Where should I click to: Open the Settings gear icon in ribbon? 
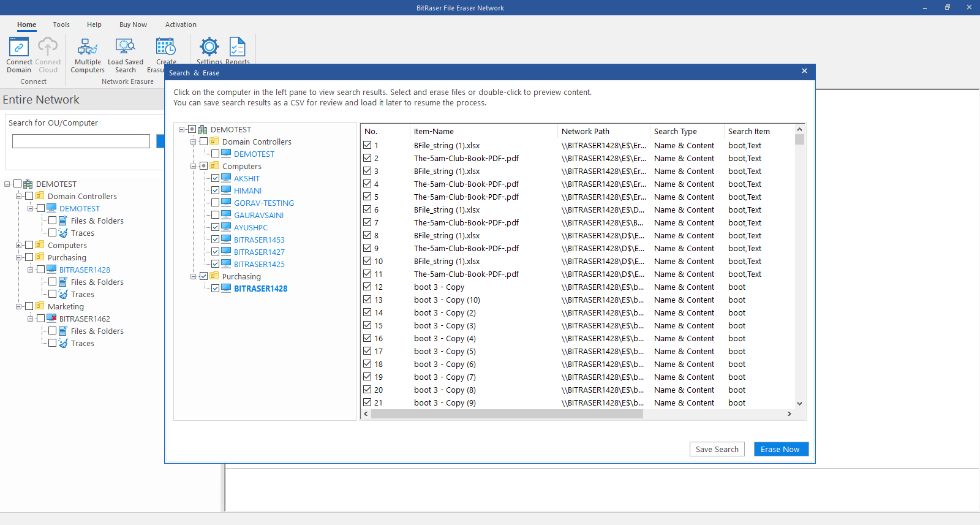coord(209,47)
